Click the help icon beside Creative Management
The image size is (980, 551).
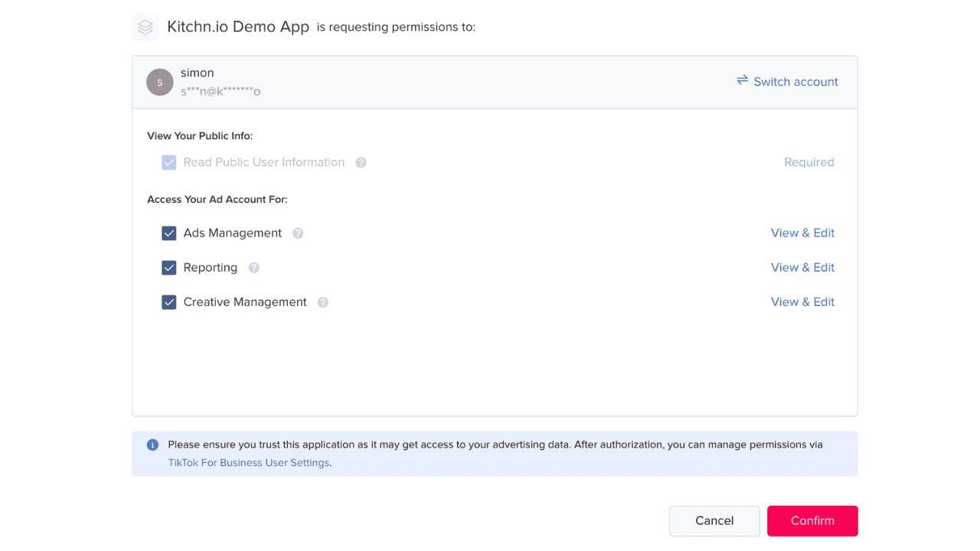click(x=322, y=302)
